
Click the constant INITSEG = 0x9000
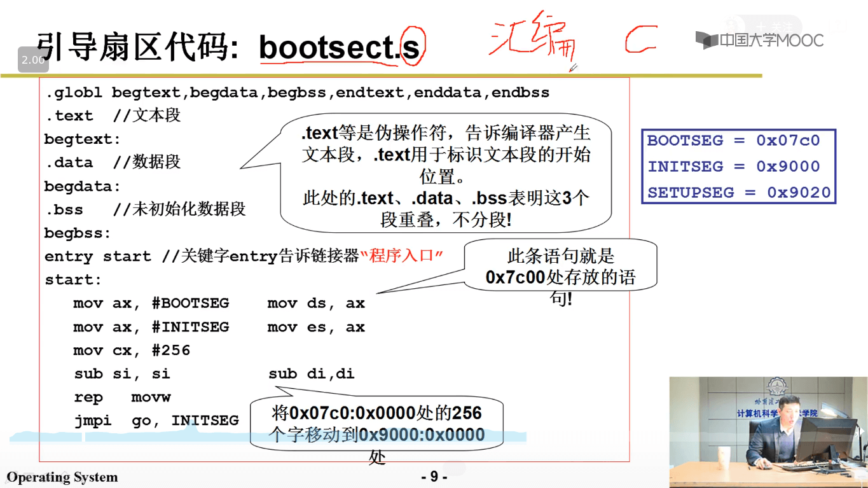(x=733, y=167)
